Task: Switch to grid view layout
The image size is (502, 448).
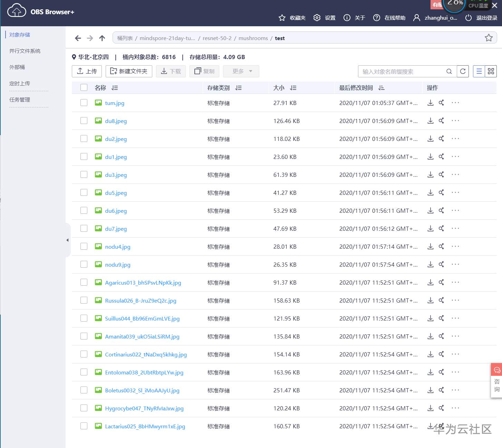Action: [491, 72]
